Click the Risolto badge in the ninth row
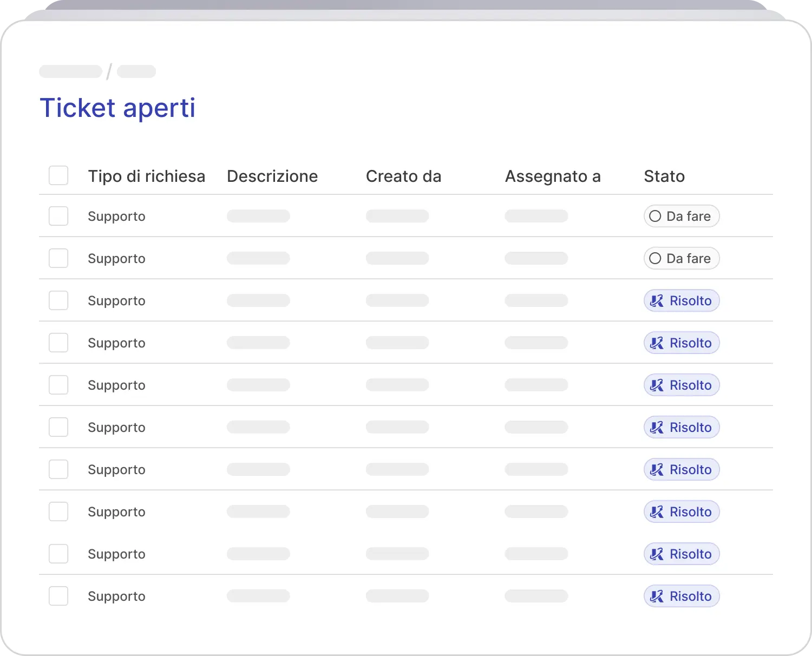The image size is (812, 656). (x=682, y=554)
